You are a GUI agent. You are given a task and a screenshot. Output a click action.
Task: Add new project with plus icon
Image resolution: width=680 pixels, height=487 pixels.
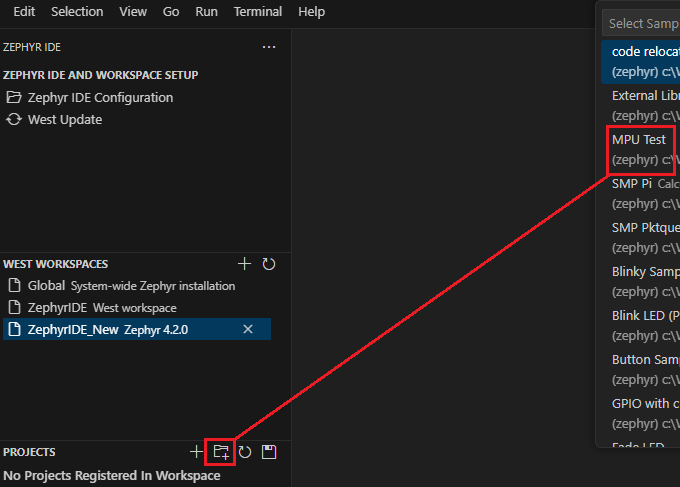coord(196,452)
